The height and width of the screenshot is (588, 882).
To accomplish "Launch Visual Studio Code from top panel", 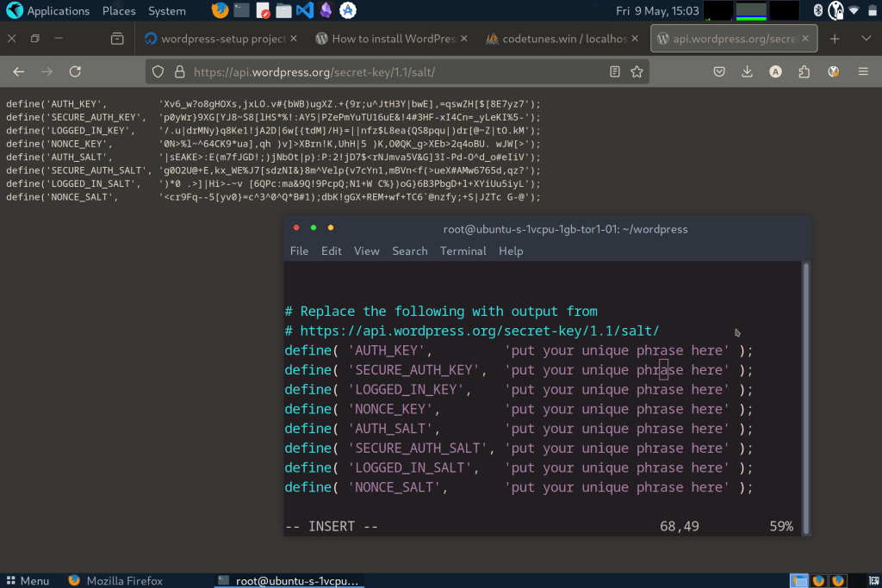I will 304,10.
